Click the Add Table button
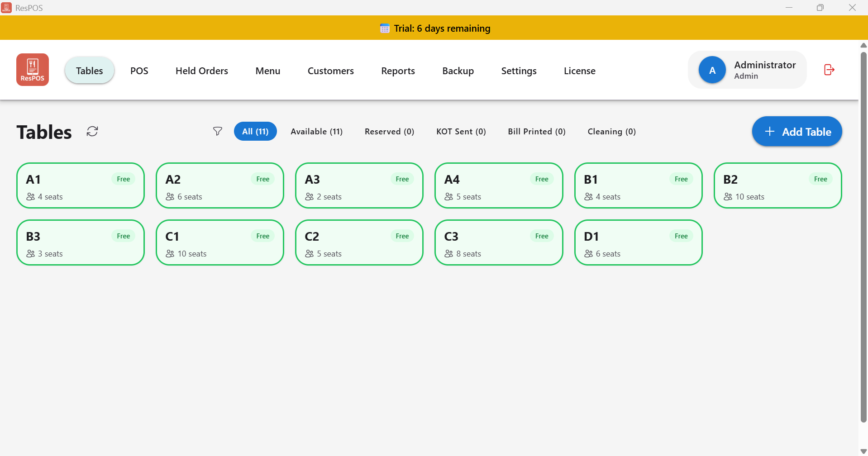This screenshot has height=456, width=868. pyautogui.click(x=797, y=131)
